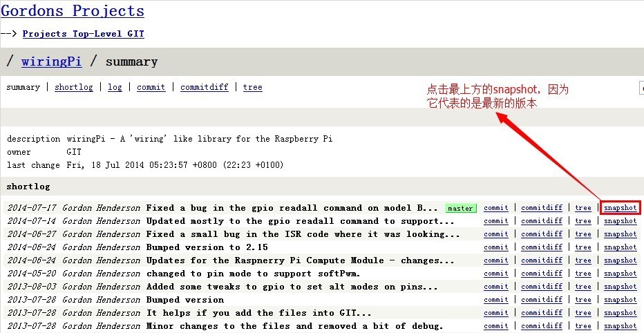Click the description text about Raspberry Pi
The width and height of the screenshot is (644, 333).
[200, 139]
